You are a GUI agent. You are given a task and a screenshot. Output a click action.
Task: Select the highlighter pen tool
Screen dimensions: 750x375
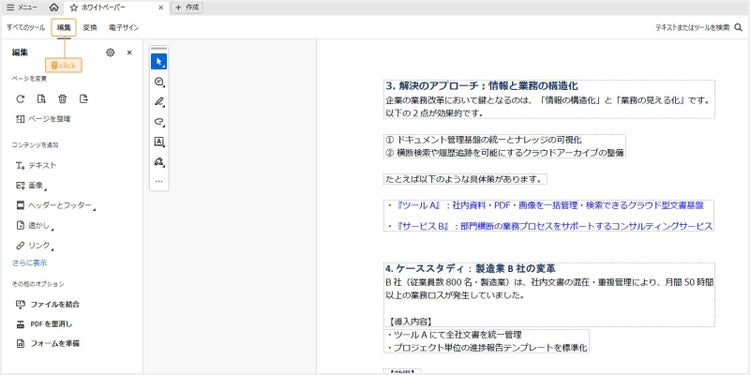[x=159, y=101]
